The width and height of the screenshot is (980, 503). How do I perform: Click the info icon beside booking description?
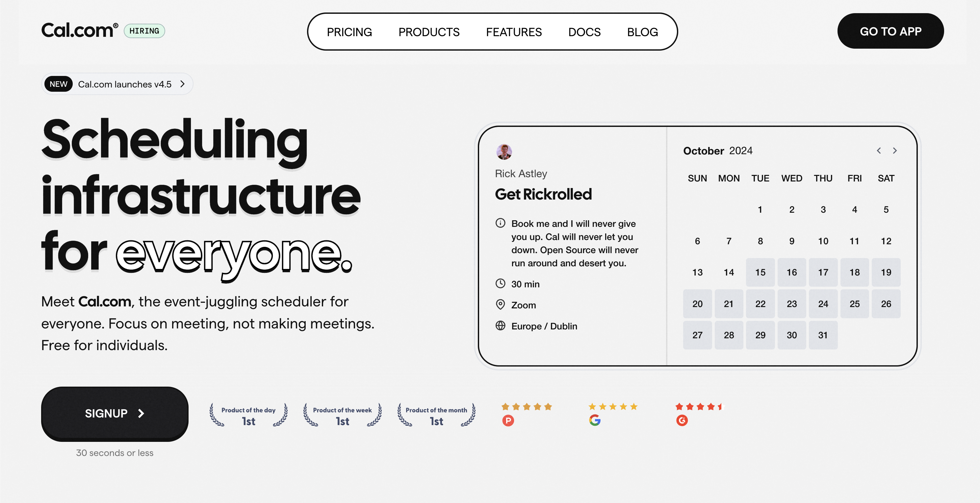[500, 223]
